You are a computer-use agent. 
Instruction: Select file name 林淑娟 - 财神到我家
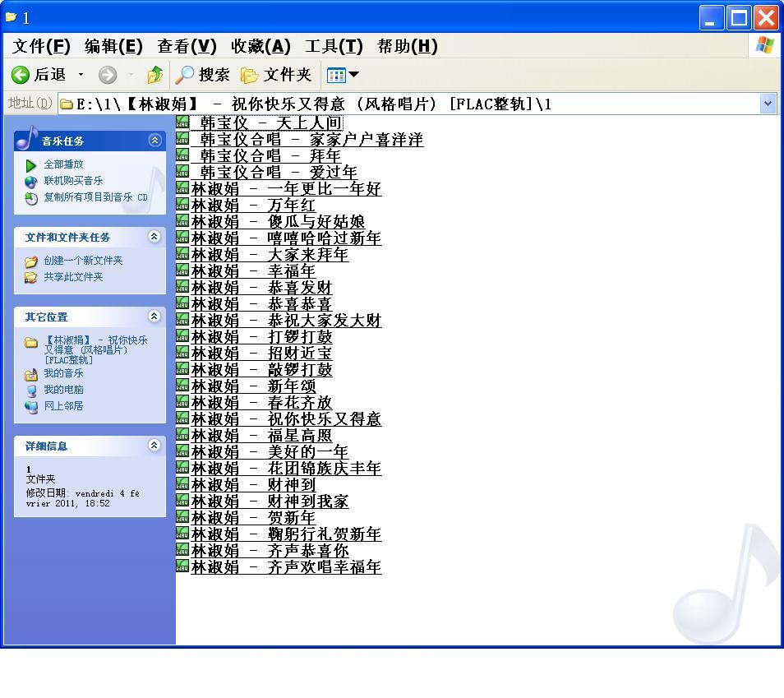coord(270,502)
